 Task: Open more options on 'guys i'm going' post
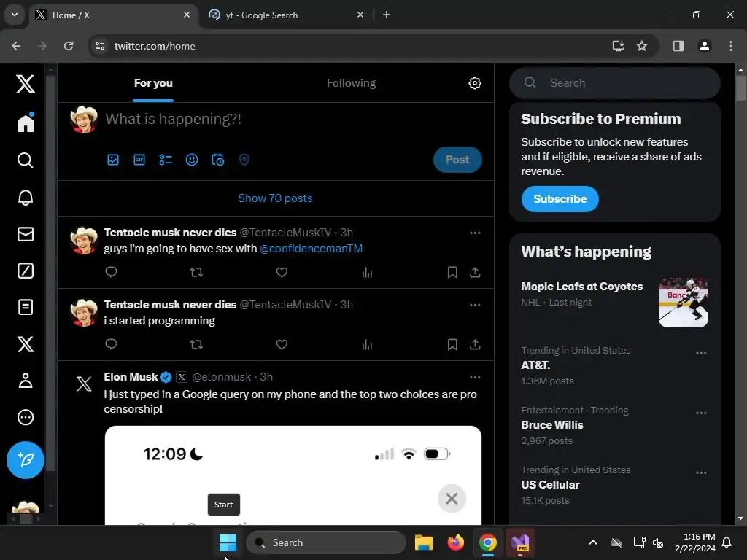475,233
